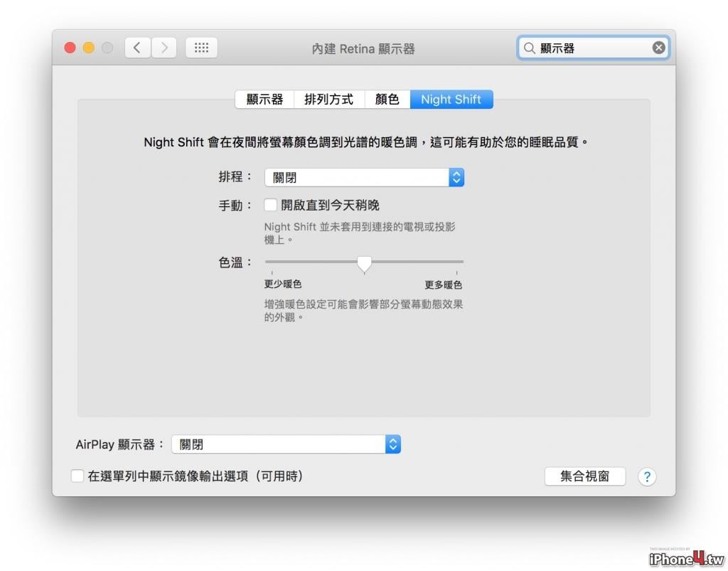
Task: Click the 排程 dropdown stepper arrows
Action: (456, 177)
